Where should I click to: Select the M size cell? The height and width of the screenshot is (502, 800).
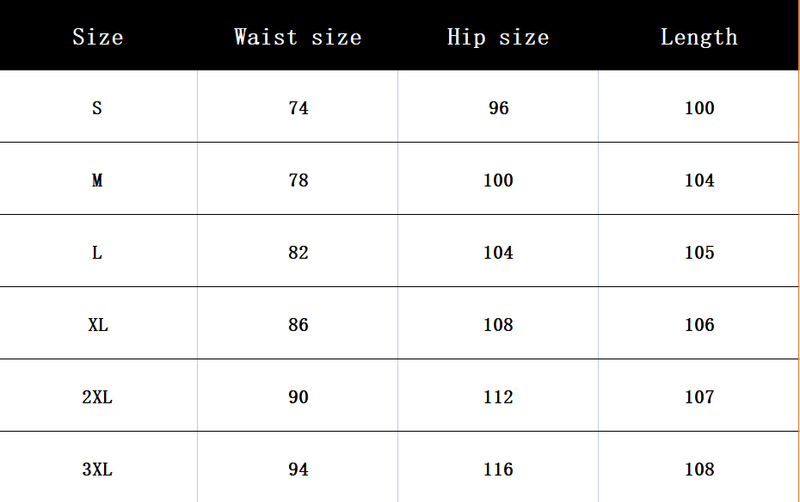click(x=97, y=181)
